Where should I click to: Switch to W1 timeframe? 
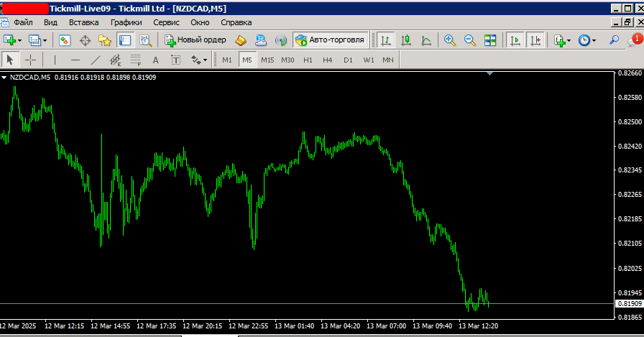pyautogui.click(x=369, y=60)
